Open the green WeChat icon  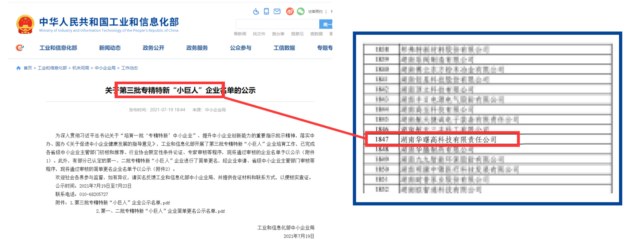click(301, 12)
